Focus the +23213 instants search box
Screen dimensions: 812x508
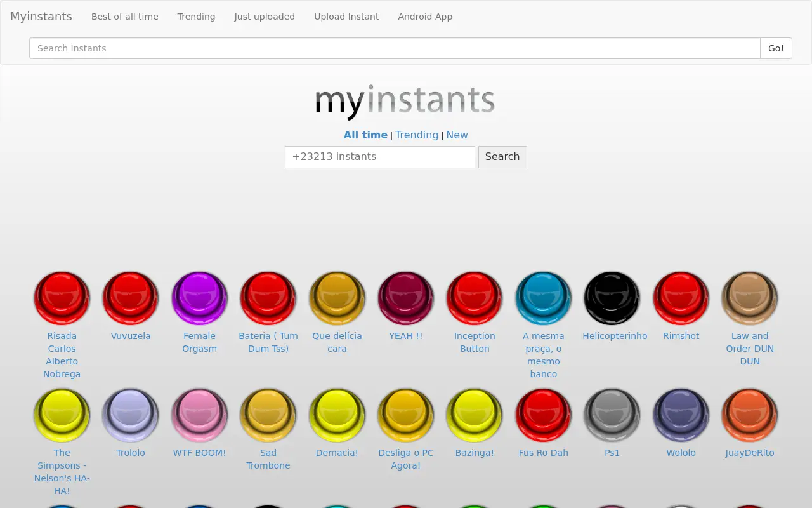point(380,157)
